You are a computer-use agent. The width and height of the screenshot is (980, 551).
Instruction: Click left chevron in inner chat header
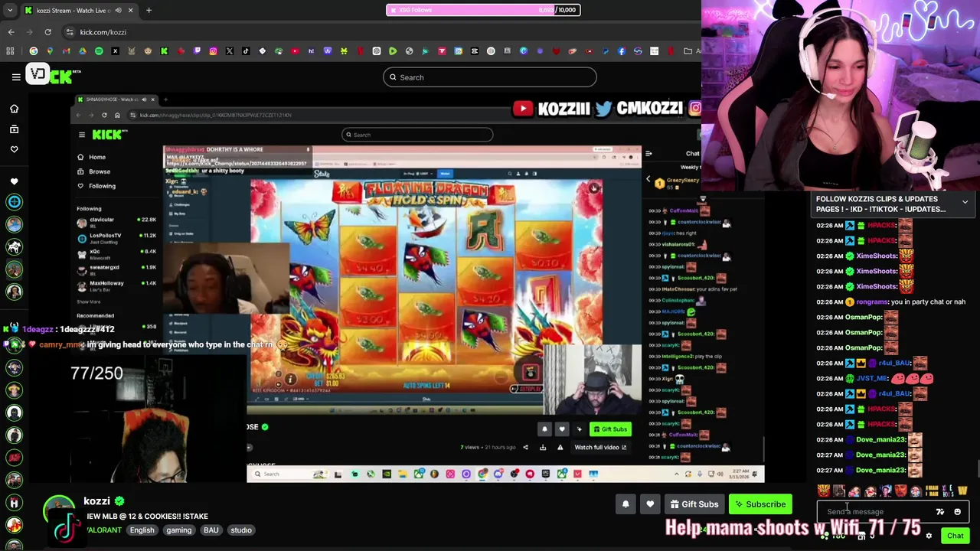[x=648, y=180]
